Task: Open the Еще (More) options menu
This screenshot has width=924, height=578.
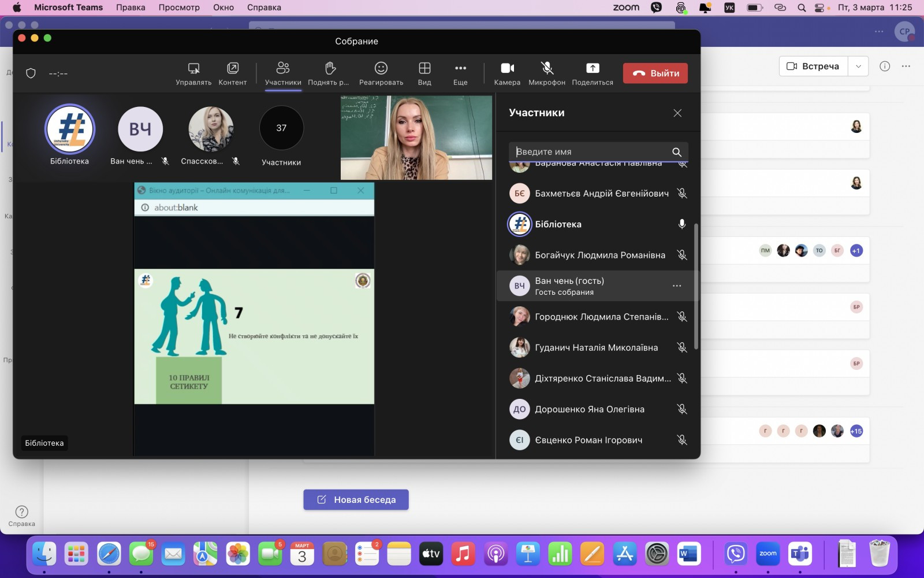Action: click(460, 73)
